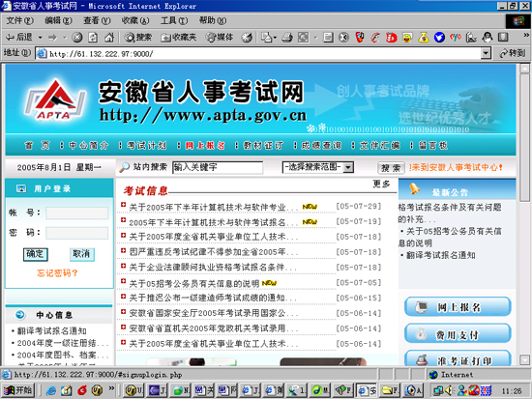Click the Forward arrow in the toolbar

pyautogui.click(x=52, y=38)
